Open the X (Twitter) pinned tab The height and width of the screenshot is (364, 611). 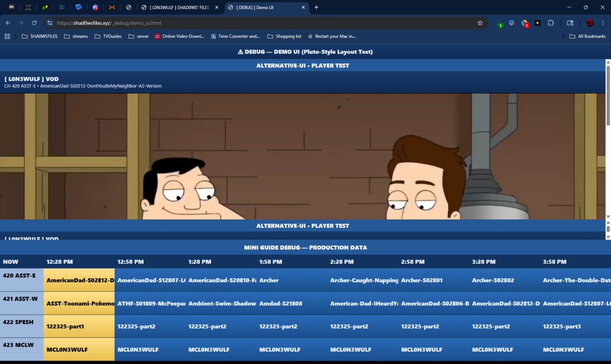click(x=28, y=8)
